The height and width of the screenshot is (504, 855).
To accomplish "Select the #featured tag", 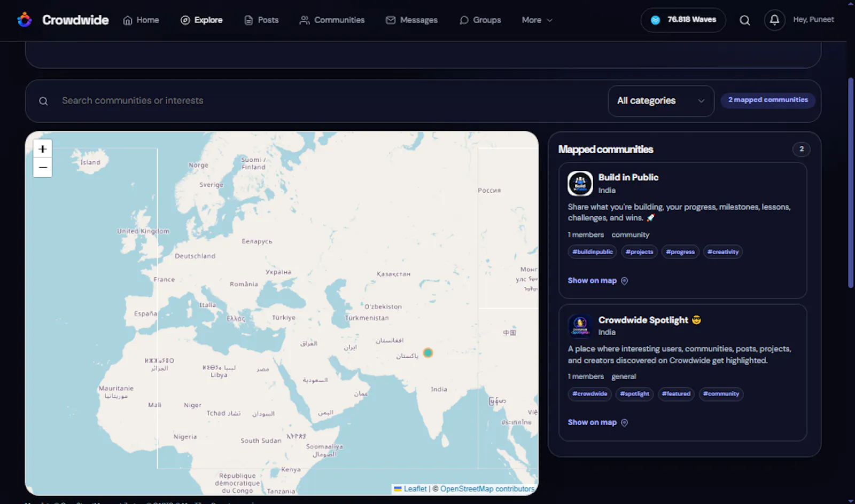I will coord(676,394).
